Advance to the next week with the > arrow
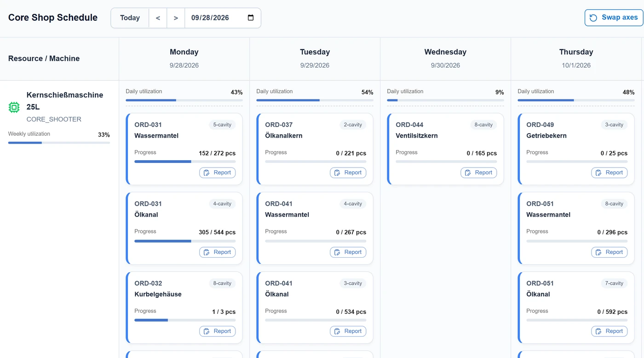 [176, 18]
